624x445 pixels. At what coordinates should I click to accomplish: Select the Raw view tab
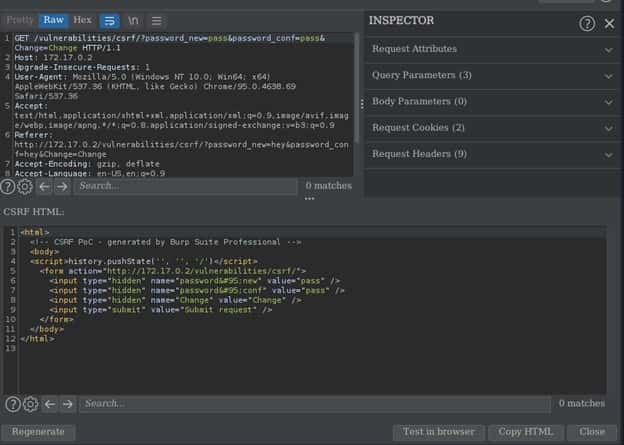pos(54,20)
